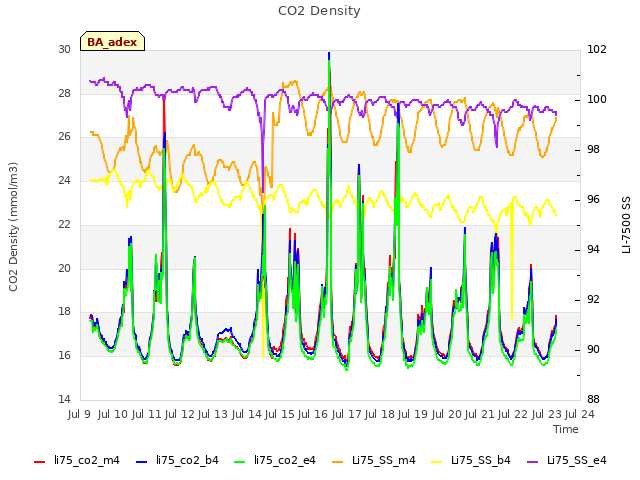The image size is (640, 480).
Task: Click the 96 right y-axis tick label
Action: point(593,200)
